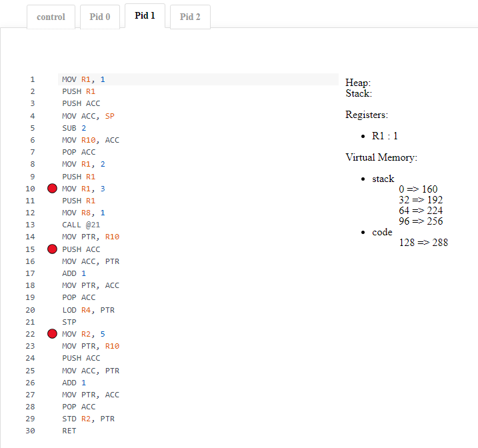Click code line 'MOV R1, 1'
This screenshot has width=478, height=448.
[x=83, y=79]
